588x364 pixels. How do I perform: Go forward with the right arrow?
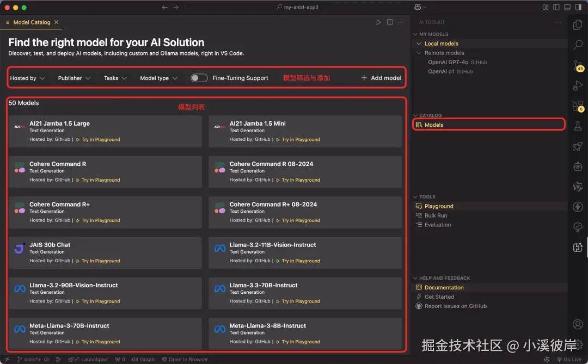pyautogui.click(x=176, y=7)
